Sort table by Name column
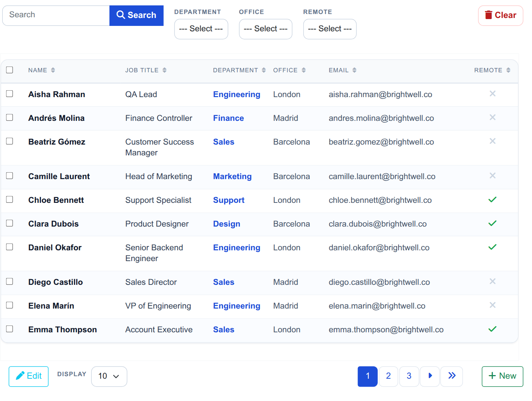The width and height of the screenshot is (532, 401). (x=42, y=70)
